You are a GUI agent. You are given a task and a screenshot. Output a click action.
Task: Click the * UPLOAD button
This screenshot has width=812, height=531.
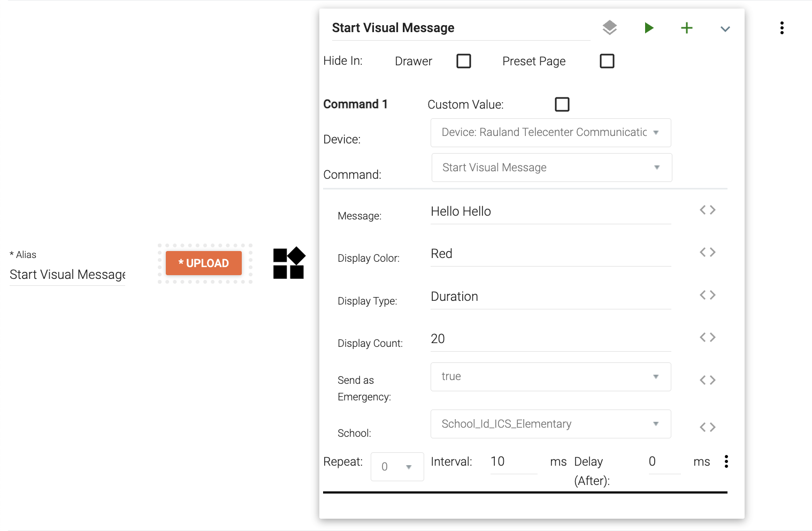coord(204,263)
